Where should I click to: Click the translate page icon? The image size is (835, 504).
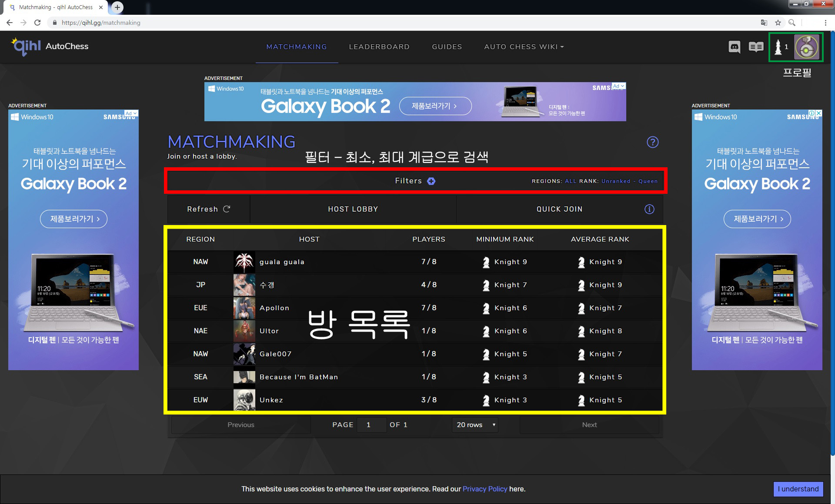pyautogui.click(x=764, y=23)
